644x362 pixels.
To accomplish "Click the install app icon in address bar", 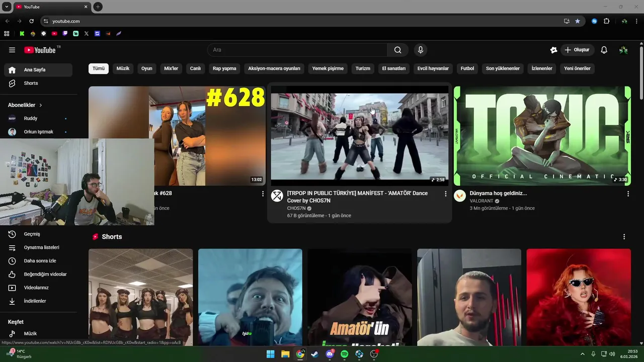I will (x=567, y=21).
